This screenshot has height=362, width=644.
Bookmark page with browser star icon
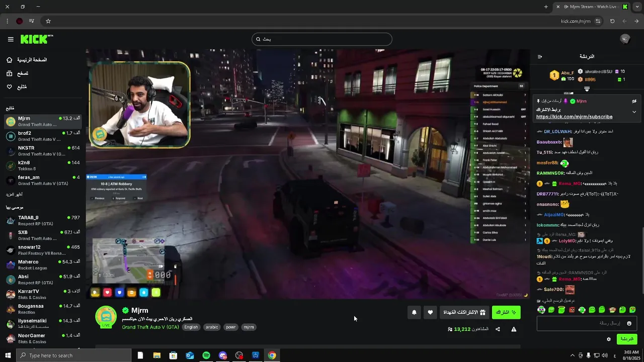(48, 21)
